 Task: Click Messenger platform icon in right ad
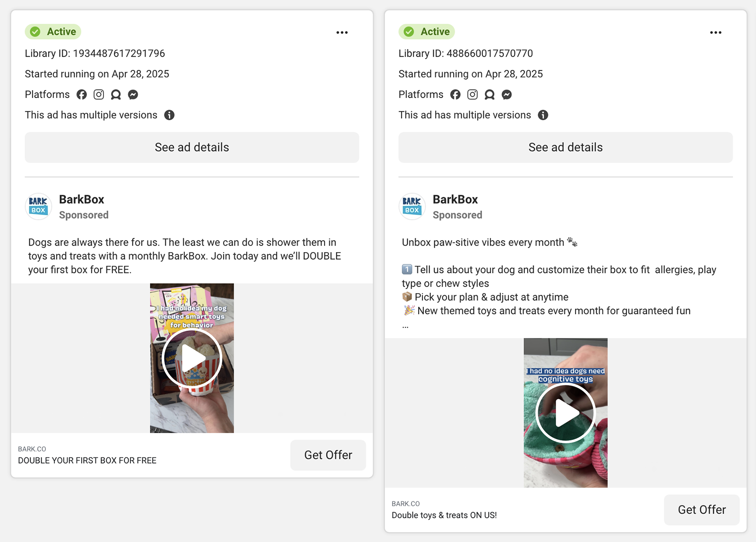click(507, 94)
